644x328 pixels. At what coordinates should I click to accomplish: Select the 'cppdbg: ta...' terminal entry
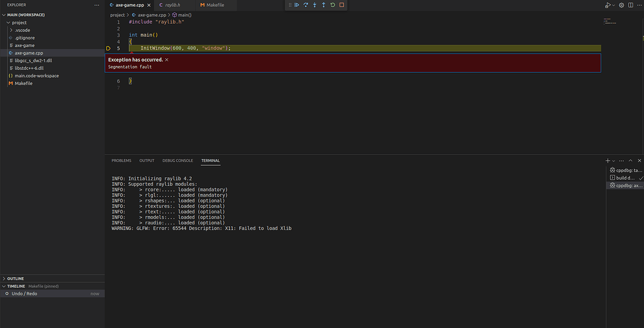coord(625,170)
